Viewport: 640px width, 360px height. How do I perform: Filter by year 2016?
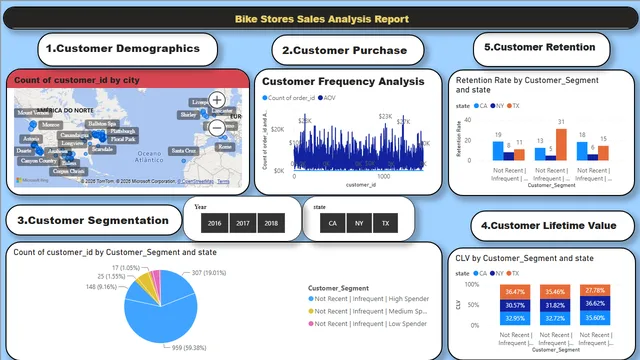tap(214, 223)
